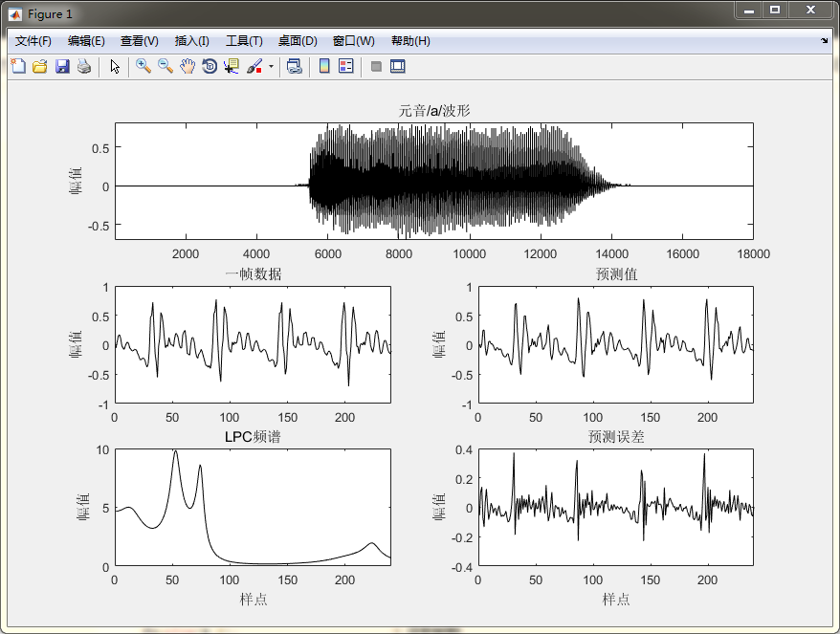Screen dimensions: 840x634
Task: Activate the Zoom In tool
Action: point(144,66)
